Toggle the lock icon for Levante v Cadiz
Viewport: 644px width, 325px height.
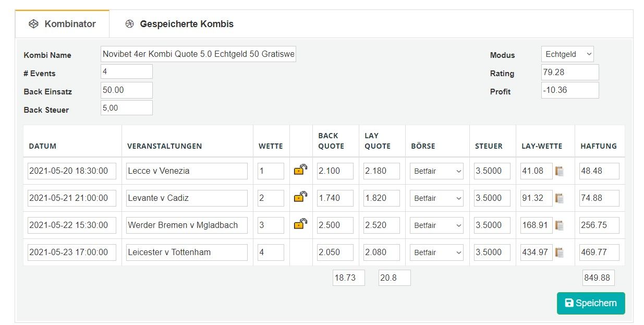(300, 197)
